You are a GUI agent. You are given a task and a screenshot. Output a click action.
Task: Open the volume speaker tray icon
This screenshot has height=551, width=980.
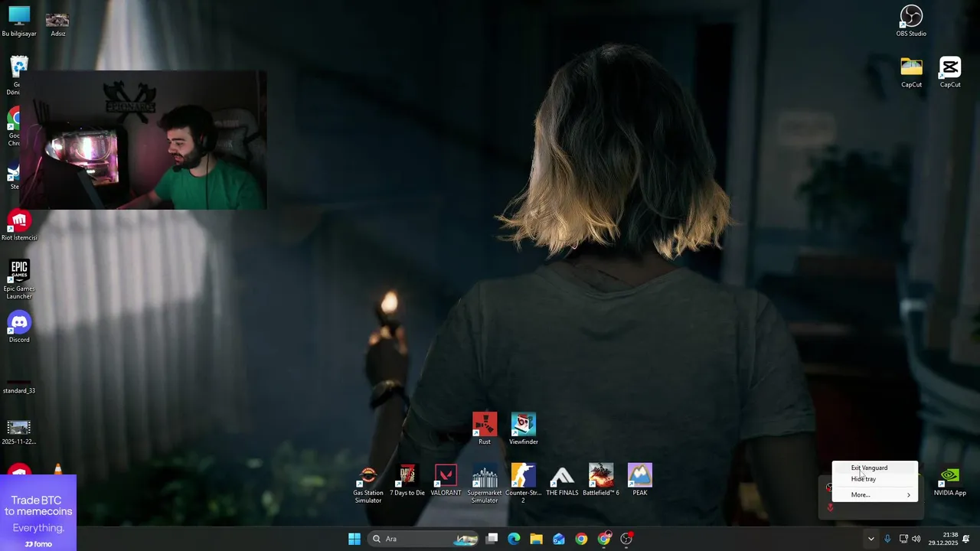[916, 539]
